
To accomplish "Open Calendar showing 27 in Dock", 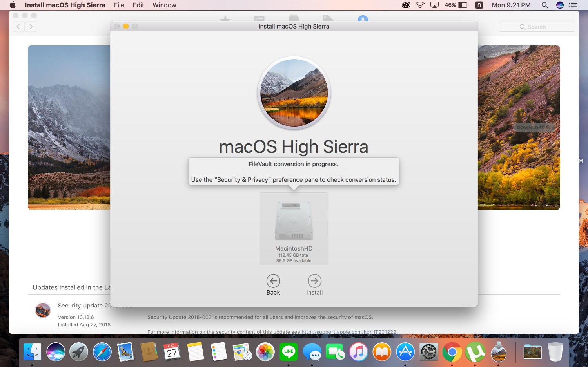I will (172, 352).
